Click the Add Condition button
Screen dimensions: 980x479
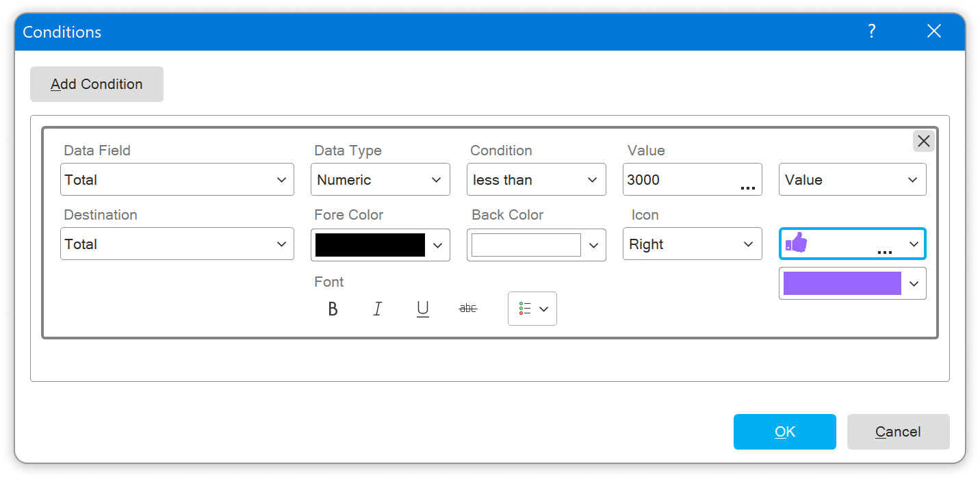[96, 83]
